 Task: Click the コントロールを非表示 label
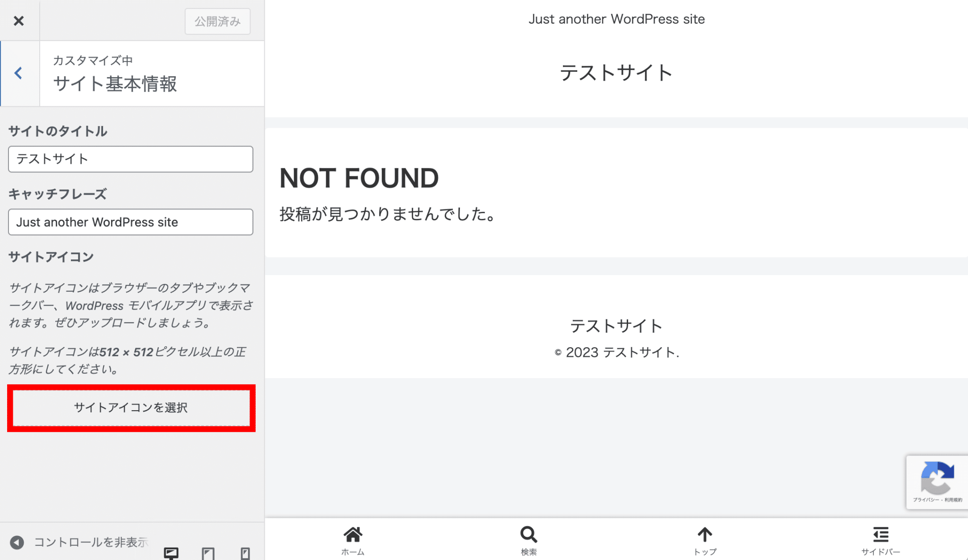(x=91, y=542)
